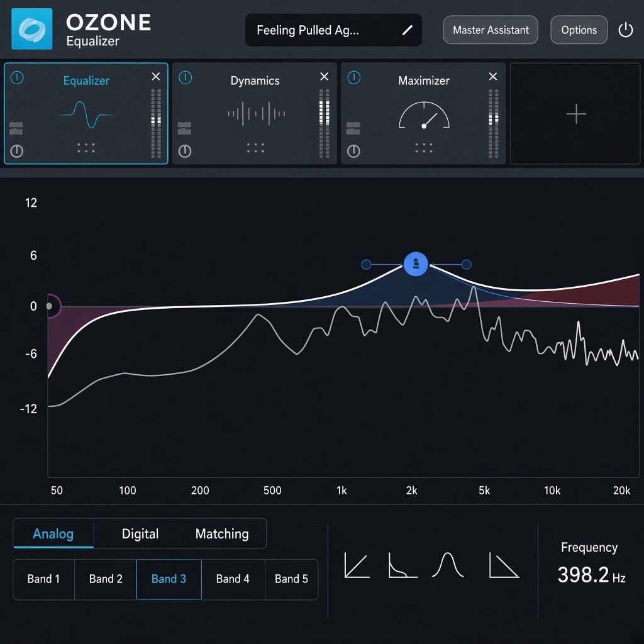Screen dimensions: 644x644
Task: Open Maximizer module preset list icon
Action: tap(353, 128)
